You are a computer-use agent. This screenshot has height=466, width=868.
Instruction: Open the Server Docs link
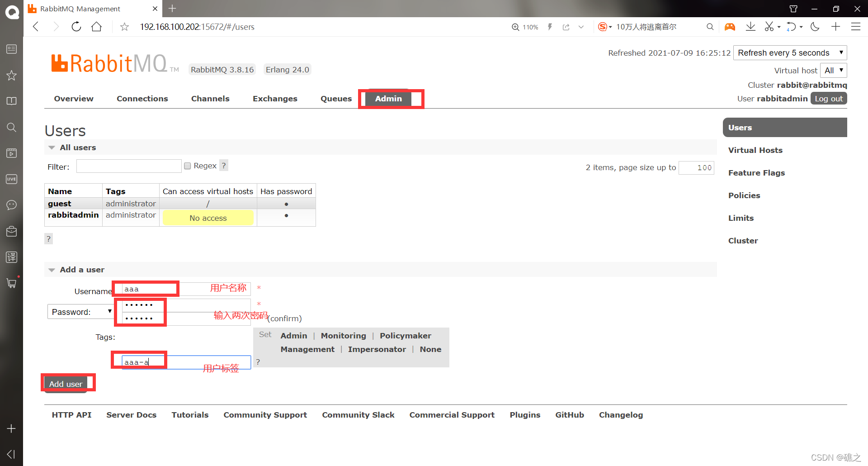click(x=131, y=414)
